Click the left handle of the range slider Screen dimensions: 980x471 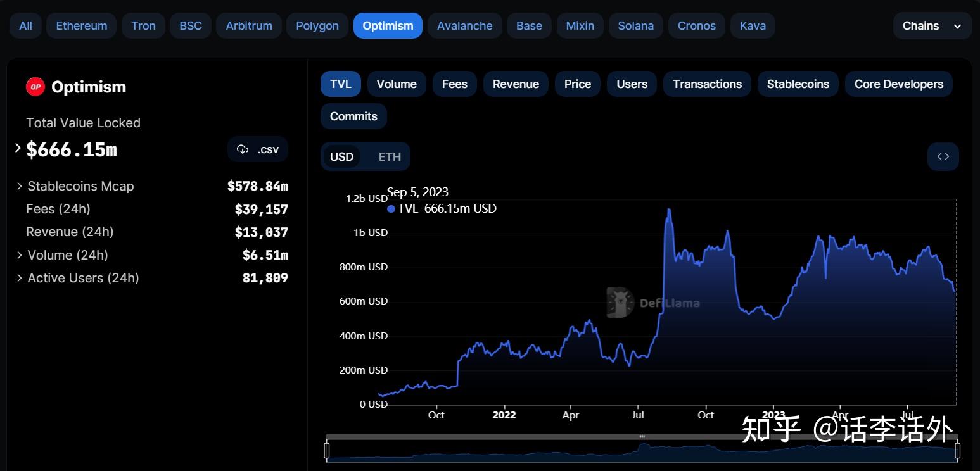click(327, 450)
